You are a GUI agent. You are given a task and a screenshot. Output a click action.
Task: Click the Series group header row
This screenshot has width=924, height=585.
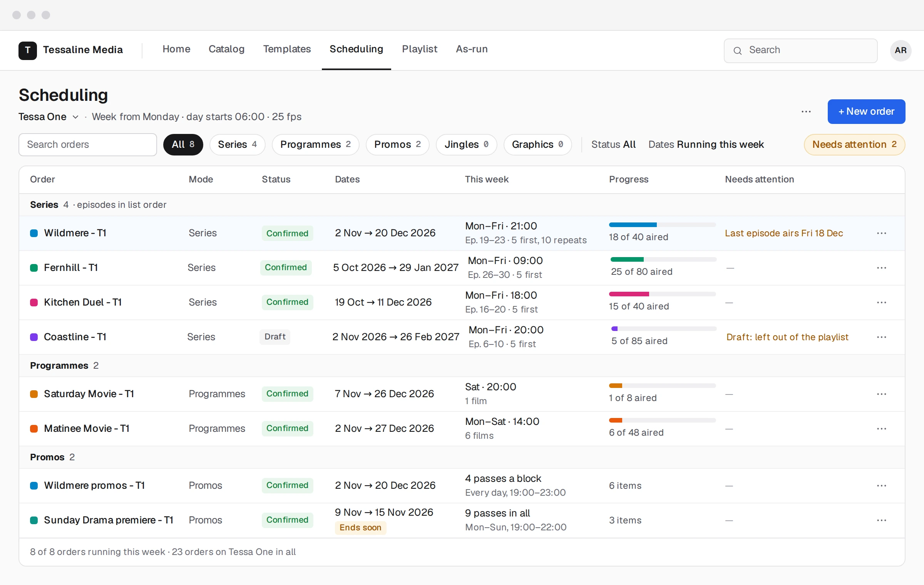click(x=462, y=205)
